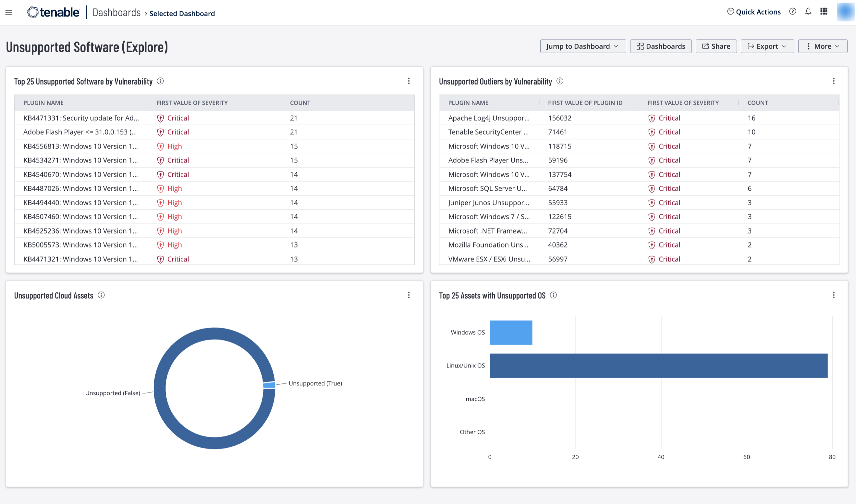This screenshot has height=504, width=856.
Task: Select the Microsoft .NET Framew... row
Action: 639,231
